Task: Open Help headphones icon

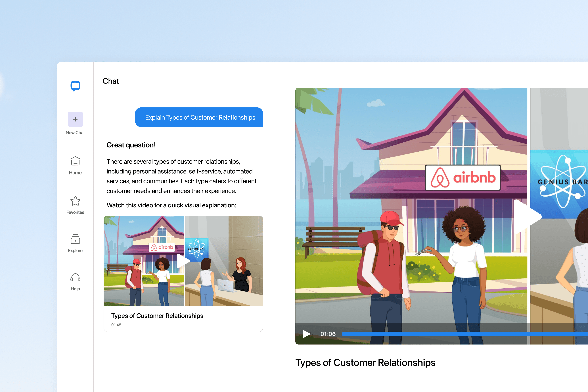Action: (75, 278)
